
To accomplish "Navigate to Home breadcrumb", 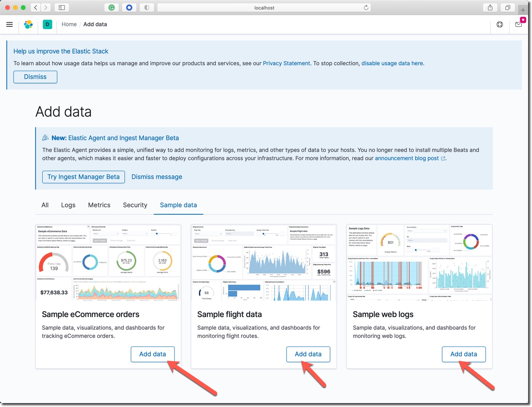I will coord(69,24).
